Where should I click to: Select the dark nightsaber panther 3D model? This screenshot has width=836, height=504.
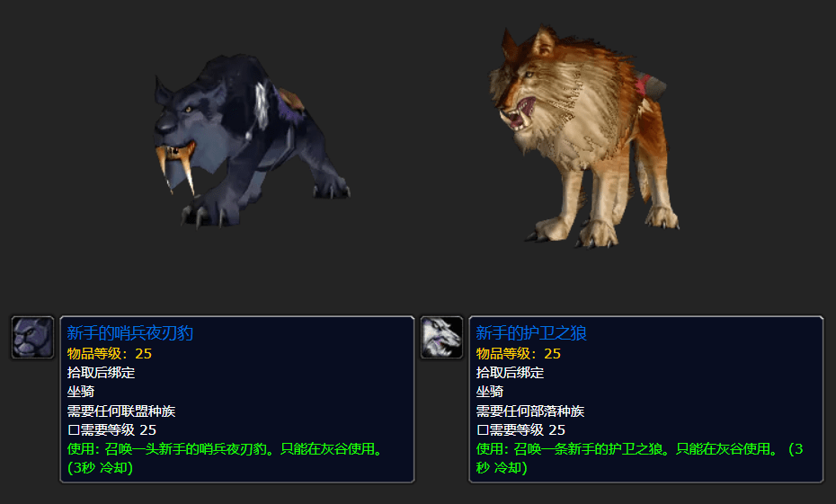click(251, 141)
